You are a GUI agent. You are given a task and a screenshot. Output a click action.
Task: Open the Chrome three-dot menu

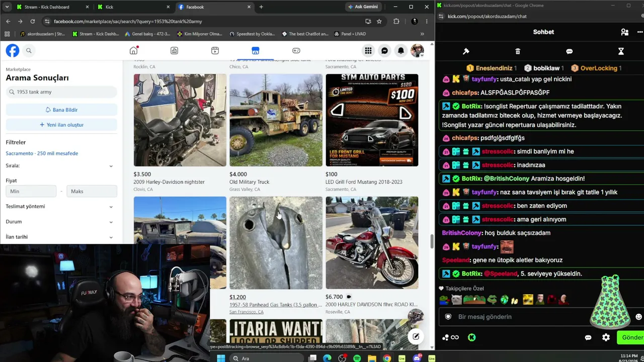point(427,22)
